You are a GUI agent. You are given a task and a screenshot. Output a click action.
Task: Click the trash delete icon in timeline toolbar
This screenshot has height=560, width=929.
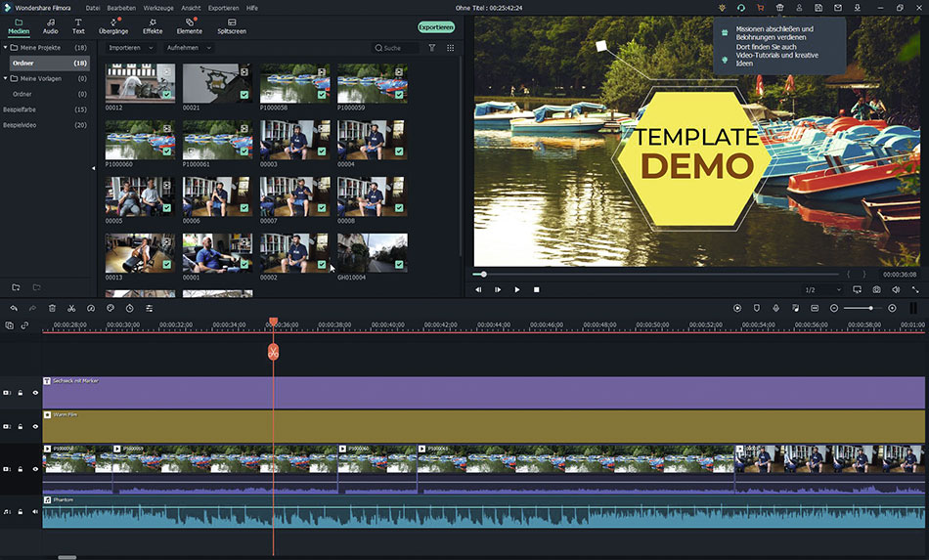(x=52, y=309)
